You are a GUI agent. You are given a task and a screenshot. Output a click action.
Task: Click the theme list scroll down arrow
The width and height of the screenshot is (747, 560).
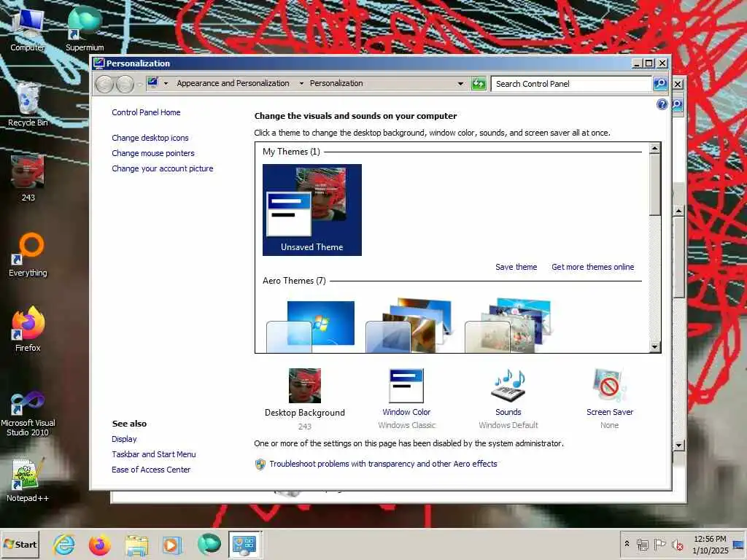[655, 347]
